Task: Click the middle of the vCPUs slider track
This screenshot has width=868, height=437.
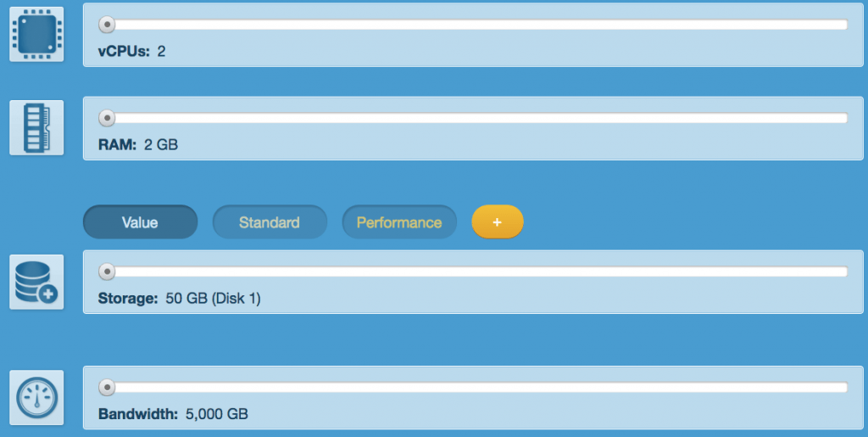Action: point(473,25)
